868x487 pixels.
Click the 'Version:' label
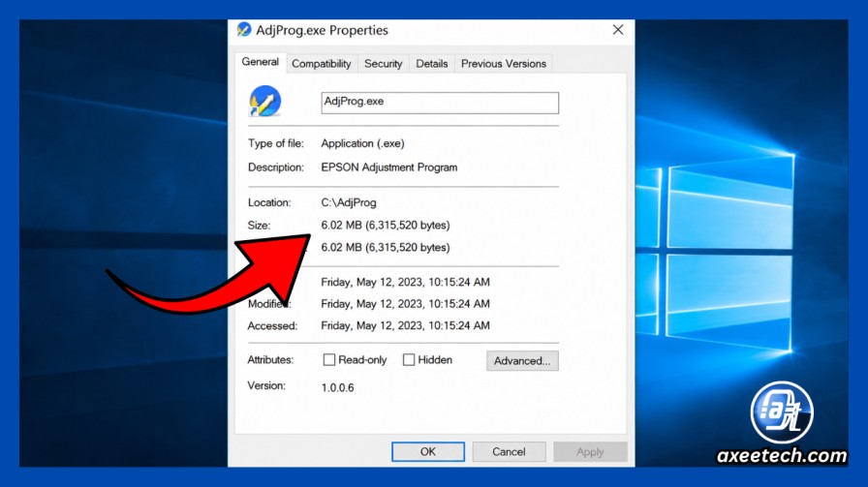(x=266, y=385)
